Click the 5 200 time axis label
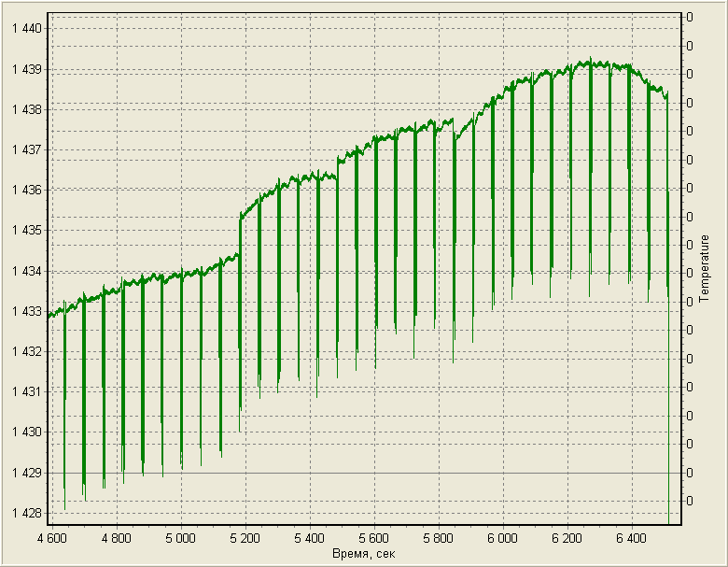Image resolution: width=728 pixels, height=567 pixels. [245, 539]
